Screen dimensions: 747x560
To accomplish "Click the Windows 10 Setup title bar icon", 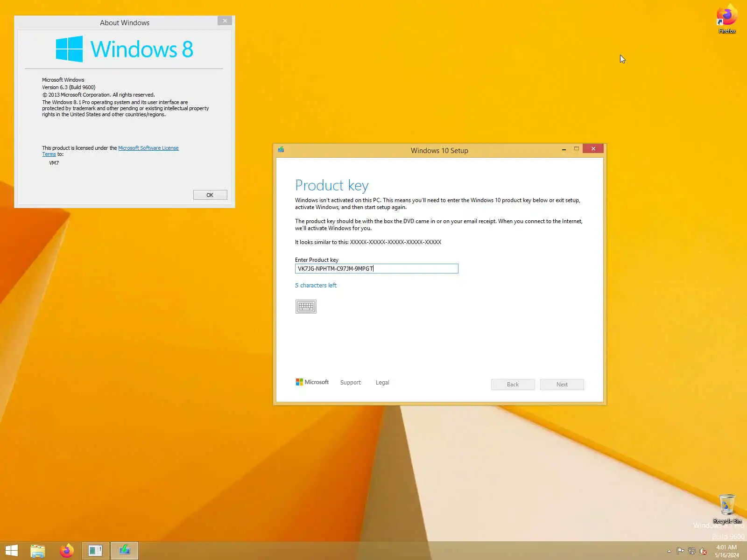I will pos(281,149).
